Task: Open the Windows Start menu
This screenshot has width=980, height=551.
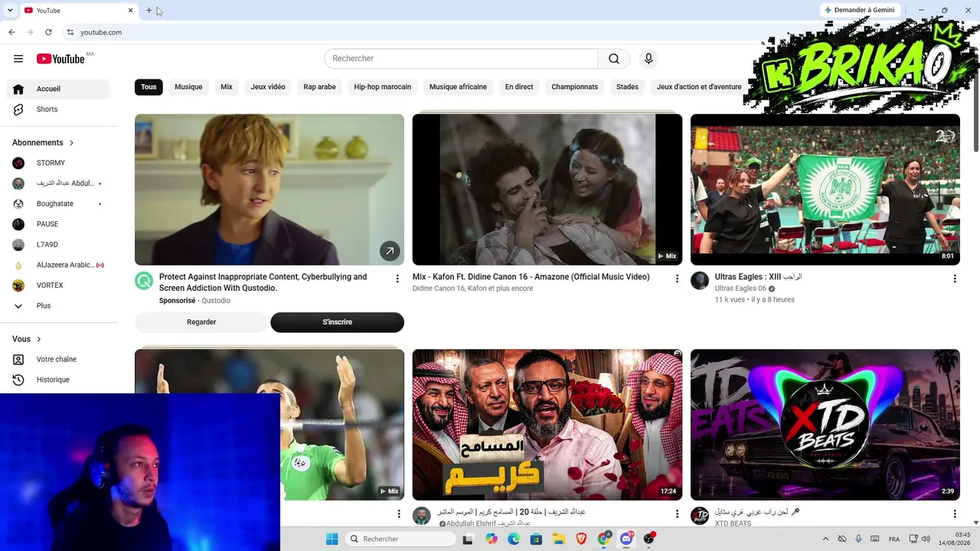Action: (x=332, y=539)
